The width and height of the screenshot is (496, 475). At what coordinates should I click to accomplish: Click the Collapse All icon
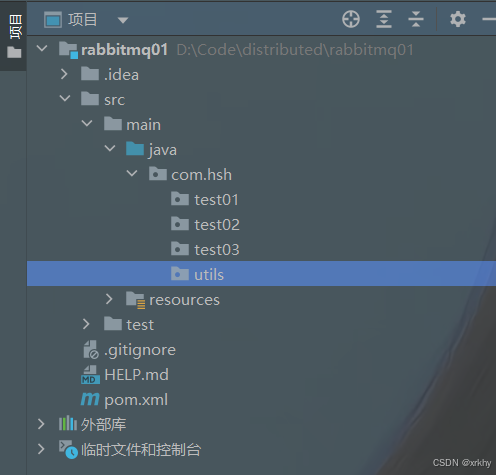click(x=416, y=19)
